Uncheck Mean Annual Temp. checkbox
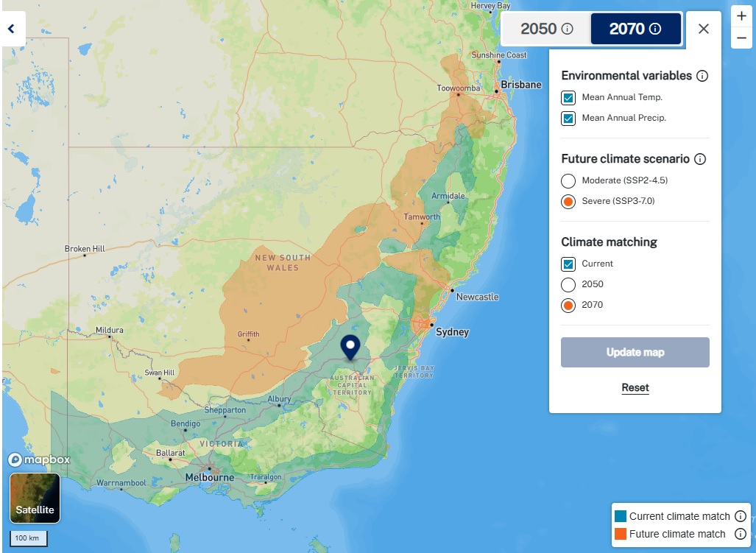756x553 pixels. 568,97
